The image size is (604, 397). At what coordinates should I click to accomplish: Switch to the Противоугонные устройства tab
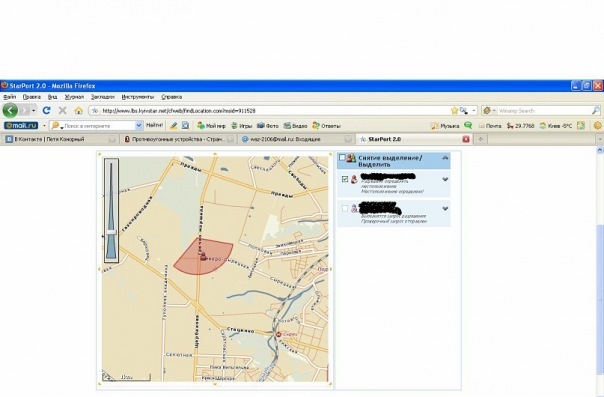[x=178, y=139]
